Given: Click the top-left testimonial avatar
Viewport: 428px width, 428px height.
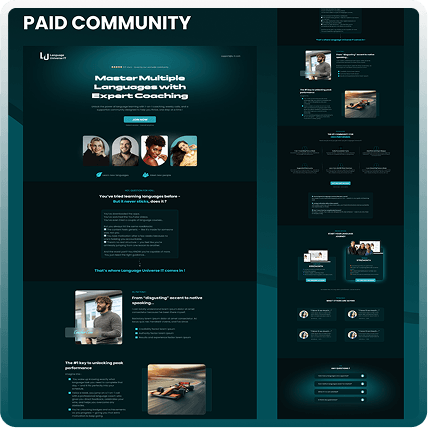Looking at the screenshot, I should [x=304, y=314].
